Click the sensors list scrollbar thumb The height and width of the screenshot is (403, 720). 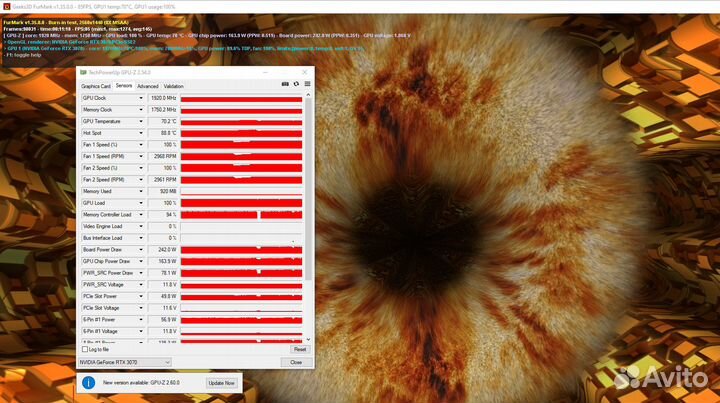point(308,188)
